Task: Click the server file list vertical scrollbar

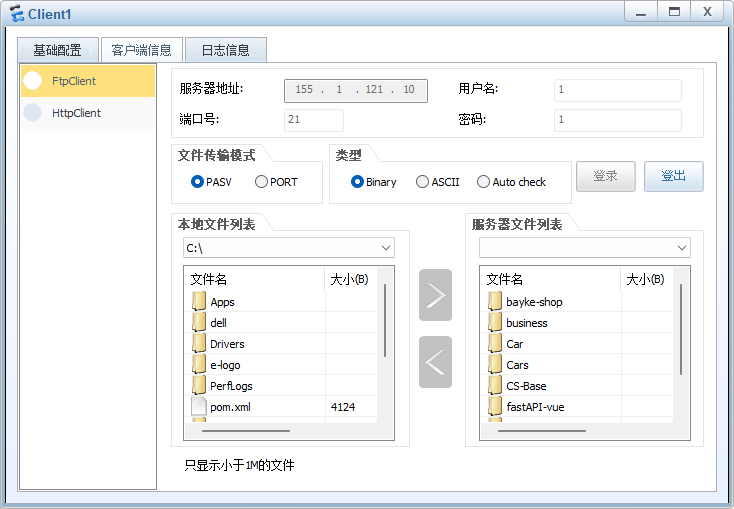Action: [681, 320]
